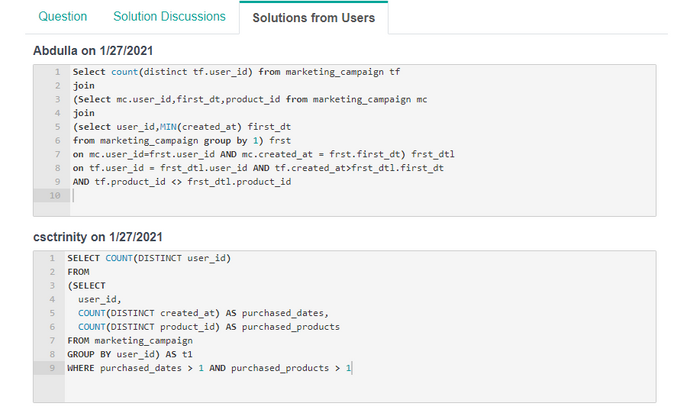This screenshot has height=413, width=675.
Task: Click the csctrinity solution heading
Action: tap(97, 236)
